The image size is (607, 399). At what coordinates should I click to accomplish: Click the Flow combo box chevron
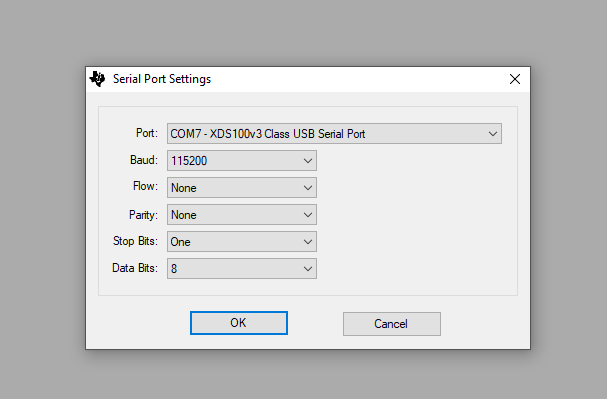308,188
